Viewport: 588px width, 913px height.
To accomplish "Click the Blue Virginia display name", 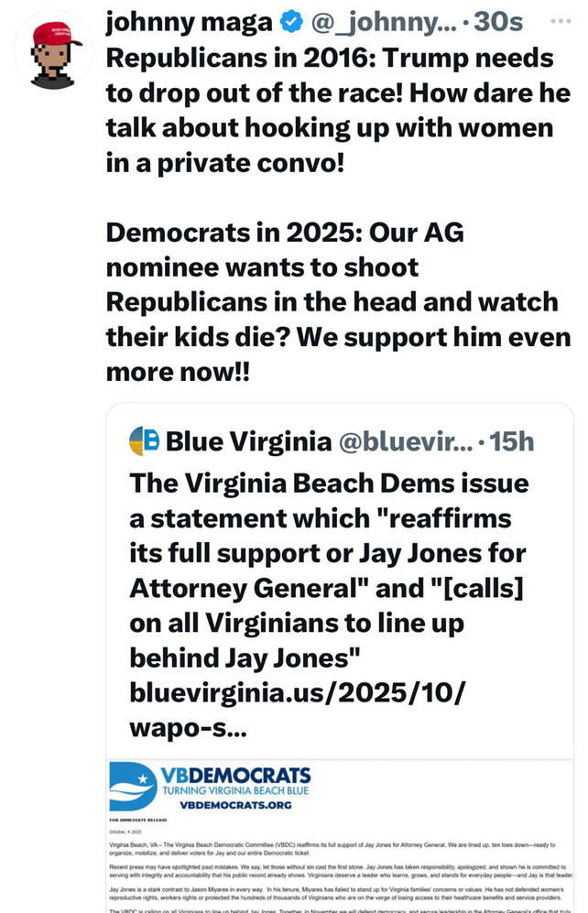I will [x=248, y=442].
